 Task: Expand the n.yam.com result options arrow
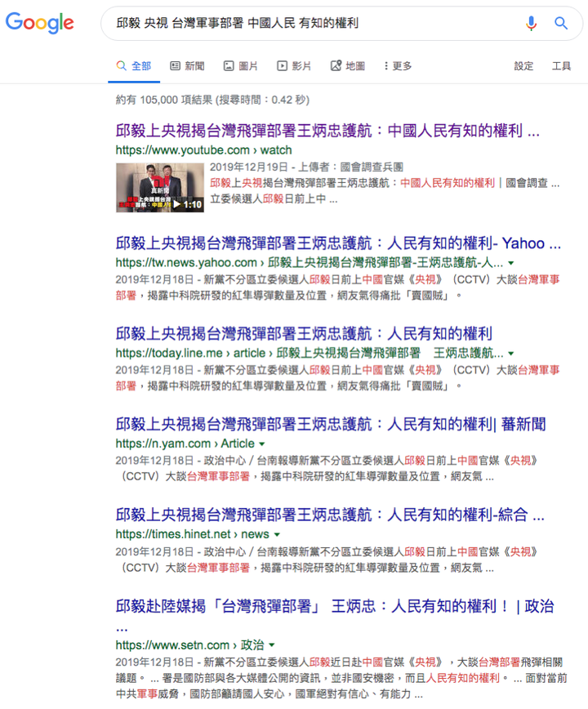point(261,444)
